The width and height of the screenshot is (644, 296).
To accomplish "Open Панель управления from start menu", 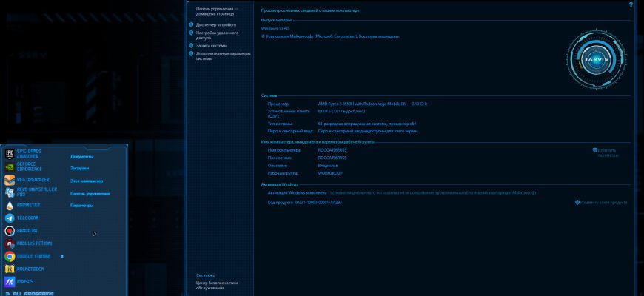I will pos(90,193).
